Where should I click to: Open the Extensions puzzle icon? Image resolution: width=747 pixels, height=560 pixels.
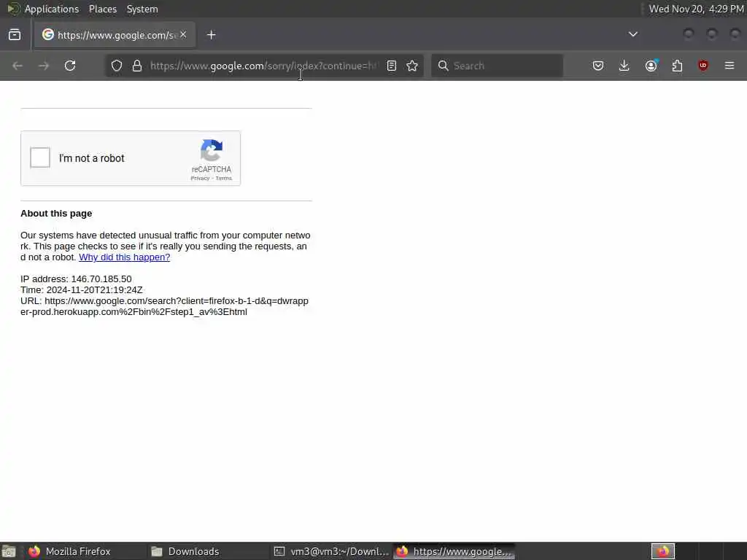point(677,66)
